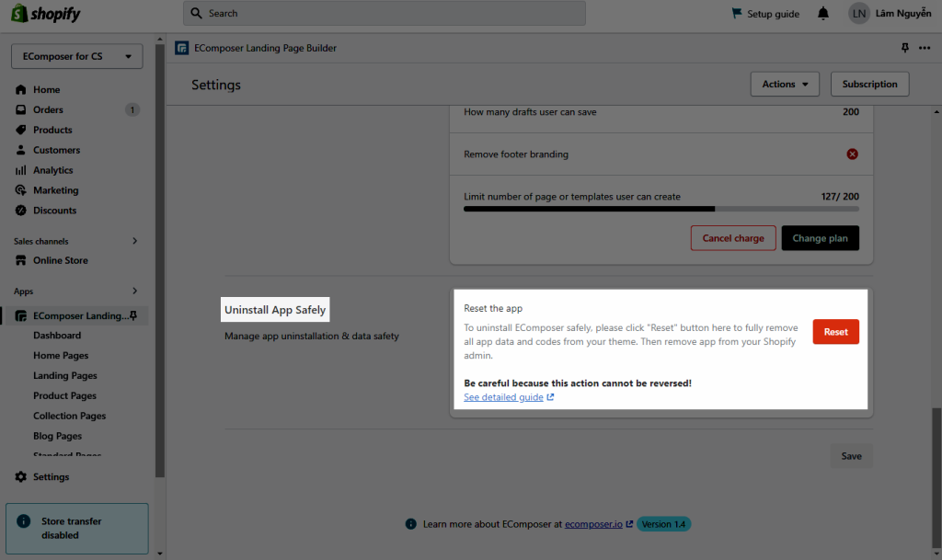Click the Analytics sidebar label
Screen dimensions: 942x560
coord(52,170)
